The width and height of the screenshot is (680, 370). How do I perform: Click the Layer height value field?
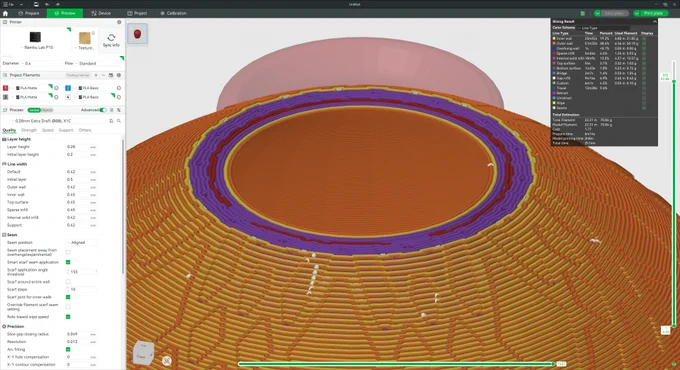pyautogui.click(x=82, y=147)
